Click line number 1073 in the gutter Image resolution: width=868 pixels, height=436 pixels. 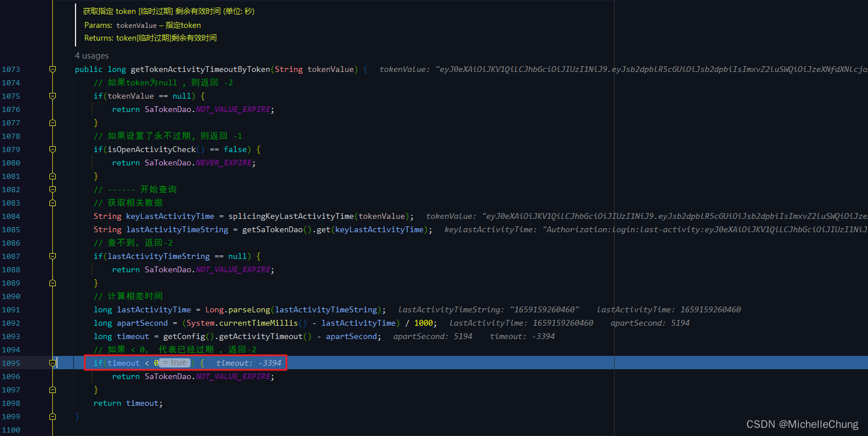coord(10,69)
